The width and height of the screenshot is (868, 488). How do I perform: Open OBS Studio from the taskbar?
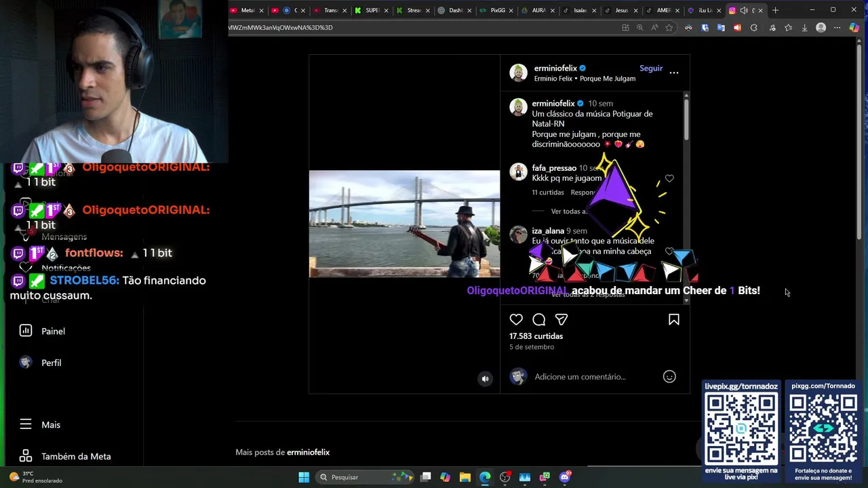(505, 477)
